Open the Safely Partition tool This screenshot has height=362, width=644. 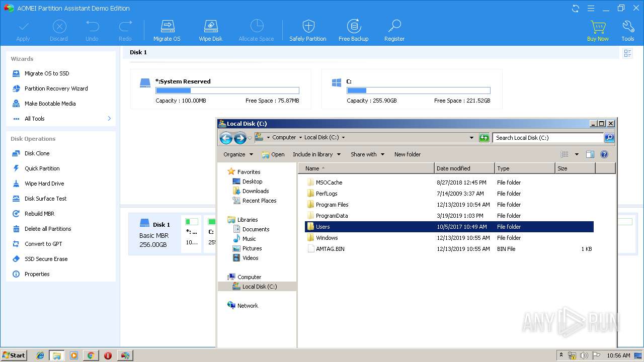(x=308, y=31)
